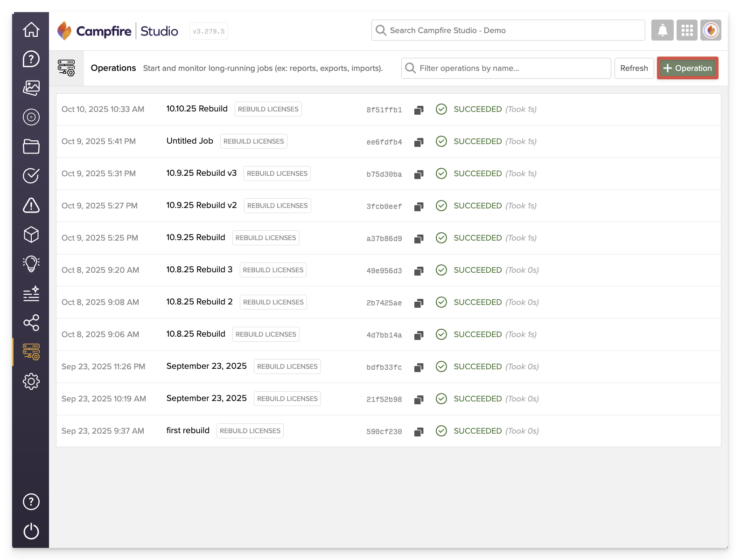
Task: Open the user profile avatar menu
Action: tap(711, 30)
